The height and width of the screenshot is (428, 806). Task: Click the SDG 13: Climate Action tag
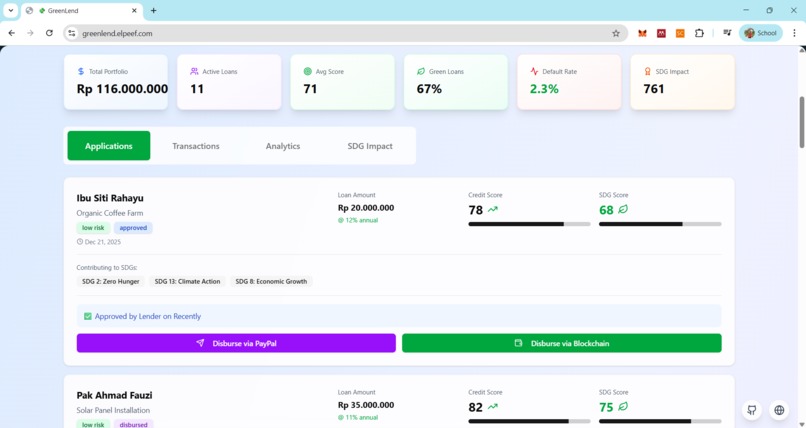point(187,282)
